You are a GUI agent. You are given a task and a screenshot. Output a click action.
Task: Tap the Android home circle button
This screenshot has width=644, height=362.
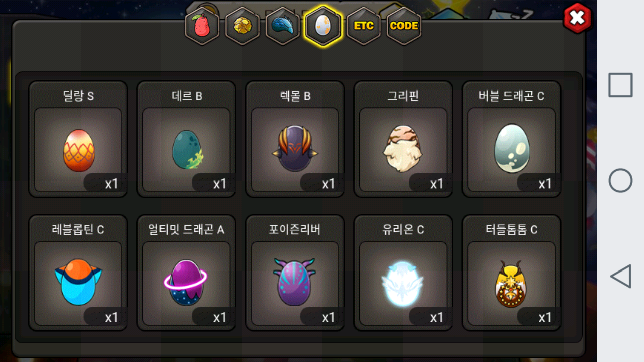tap(620, 180)
